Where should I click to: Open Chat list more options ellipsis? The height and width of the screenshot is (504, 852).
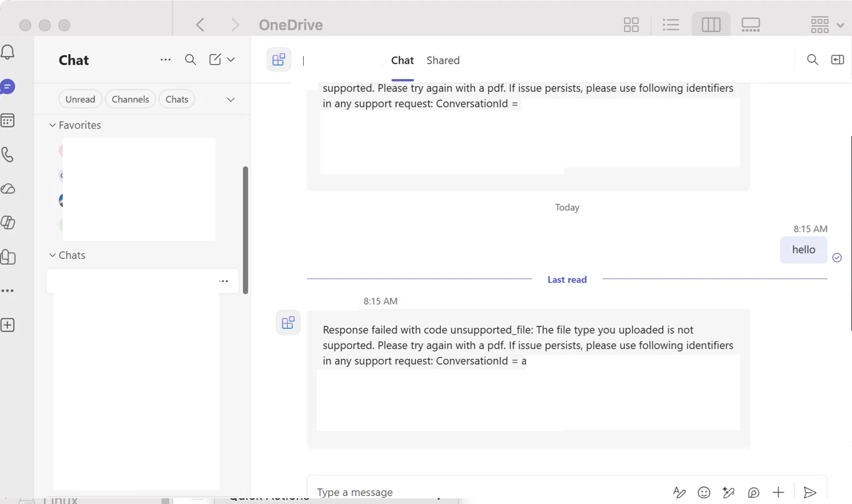166,60
